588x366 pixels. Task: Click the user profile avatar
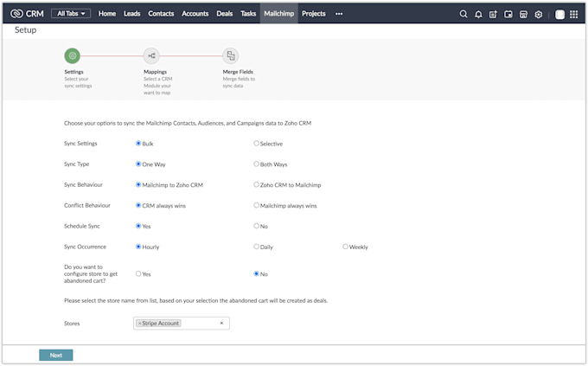(559, 14)
